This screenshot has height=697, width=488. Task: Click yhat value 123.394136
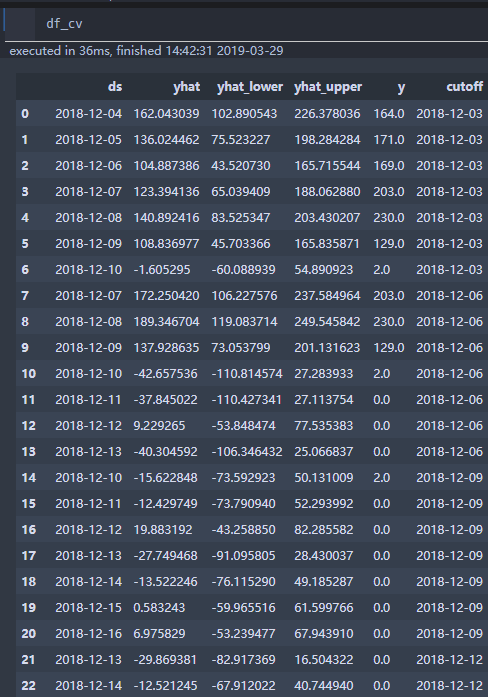pos(166,192)
